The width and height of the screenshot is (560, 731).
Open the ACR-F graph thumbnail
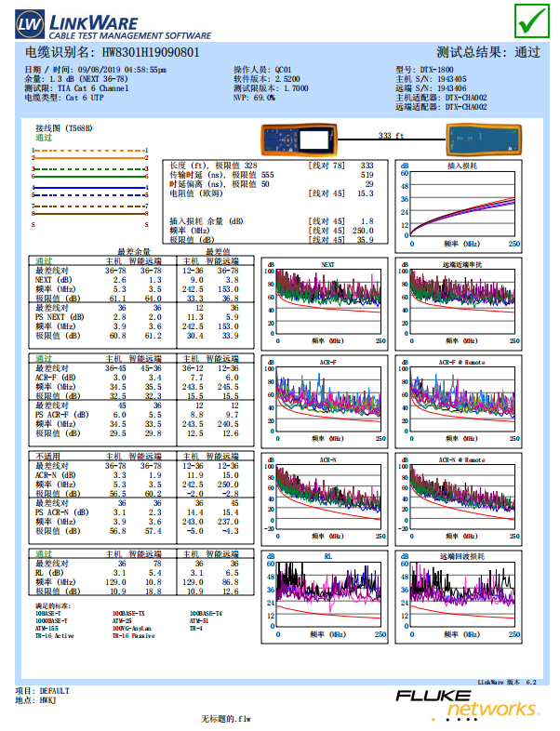pyautogui.click(x=325, y=402)
